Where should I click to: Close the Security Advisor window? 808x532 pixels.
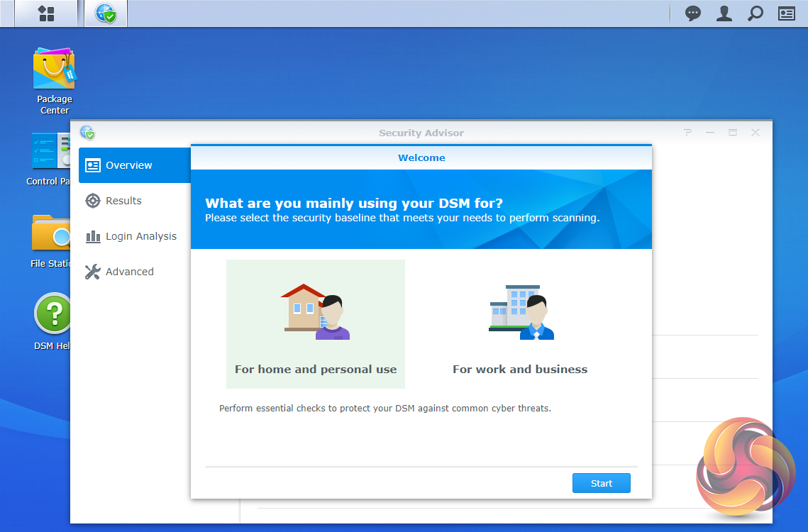tap(756, 133)
